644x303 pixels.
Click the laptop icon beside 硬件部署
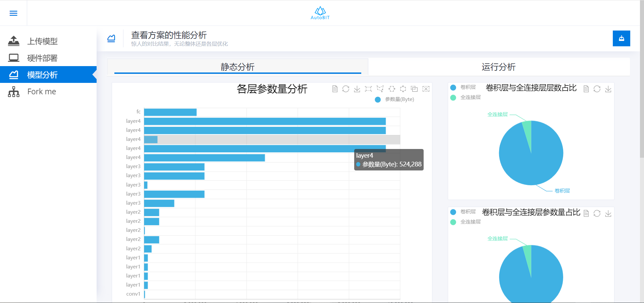tap(14, 58)
